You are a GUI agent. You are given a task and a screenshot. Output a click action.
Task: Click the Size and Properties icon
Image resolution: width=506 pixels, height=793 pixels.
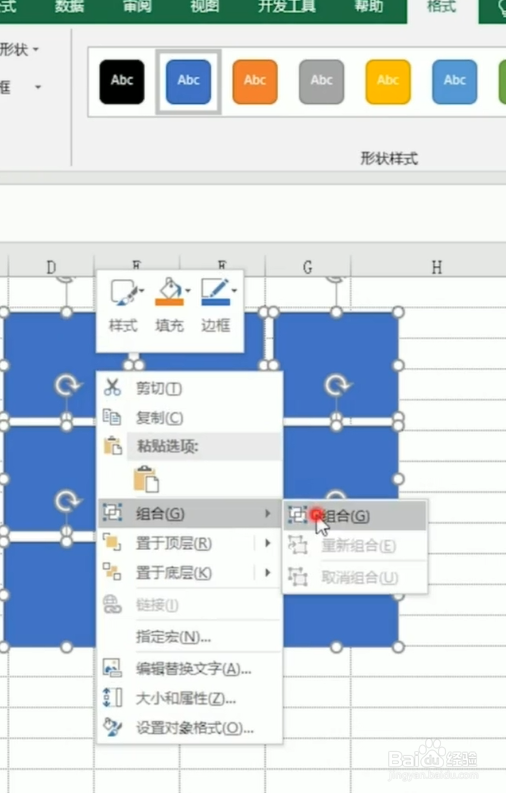point(112,698)
